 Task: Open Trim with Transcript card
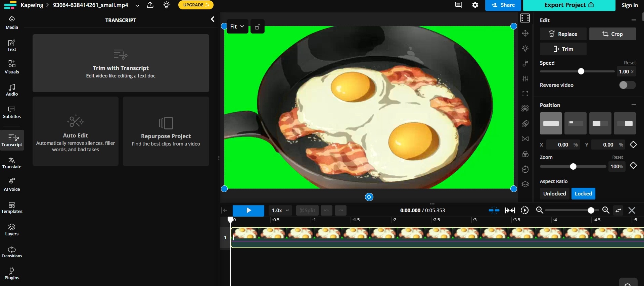pos(121,63)
